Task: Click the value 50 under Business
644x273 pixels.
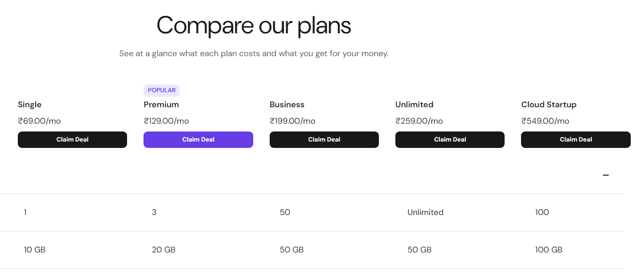Action: [285, 212]
